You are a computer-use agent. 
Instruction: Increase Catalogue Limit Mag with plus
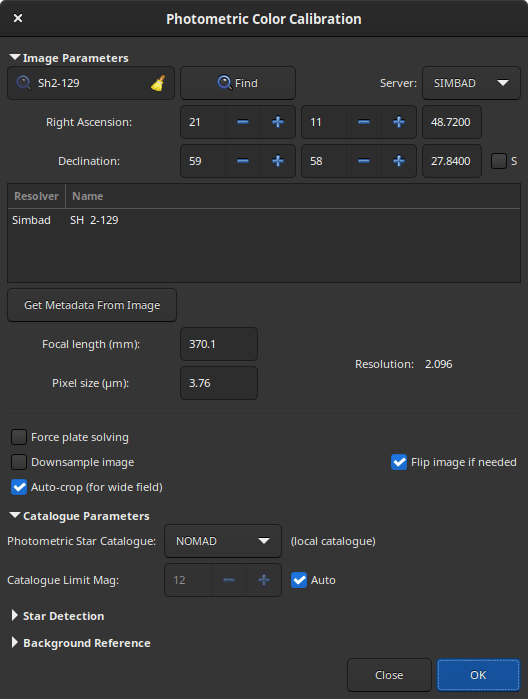click(264, 580)
